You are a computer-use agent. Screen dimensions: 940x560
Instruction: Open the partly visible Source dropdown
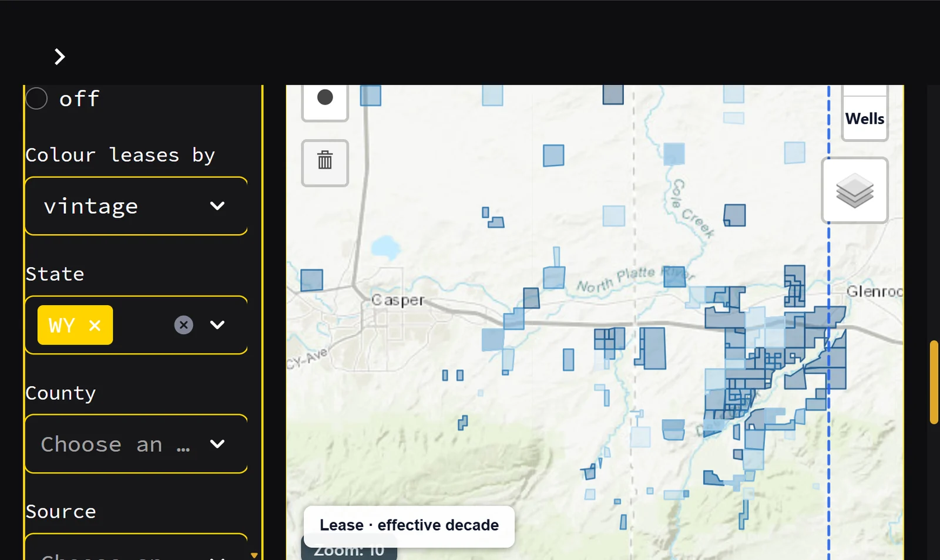(136, 547)
